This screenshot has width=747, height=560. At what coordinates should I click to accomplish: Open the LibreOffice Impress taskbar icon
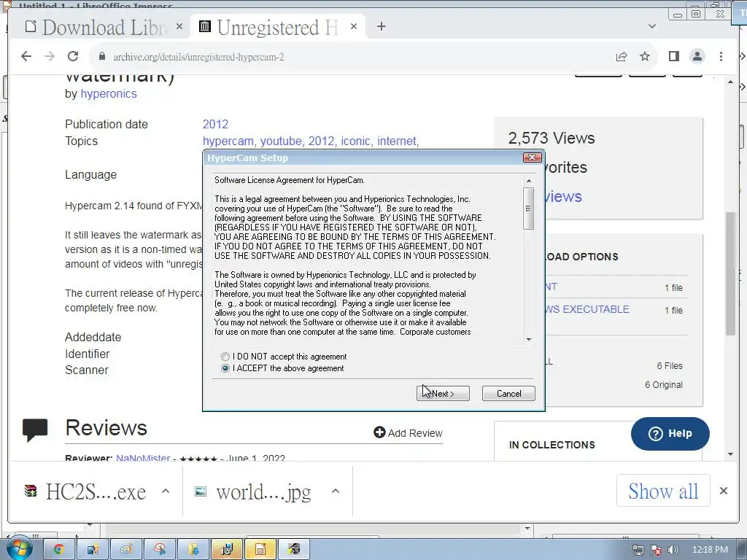pyautogui.click(x=260, y=550)
